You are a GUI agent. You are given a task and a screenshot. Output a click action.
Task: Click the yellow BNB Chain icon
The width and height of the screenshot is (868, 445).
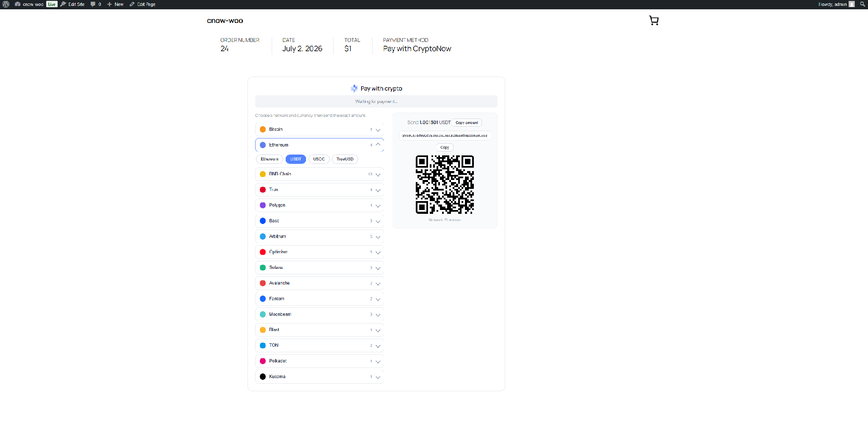[x=263, y=174]
